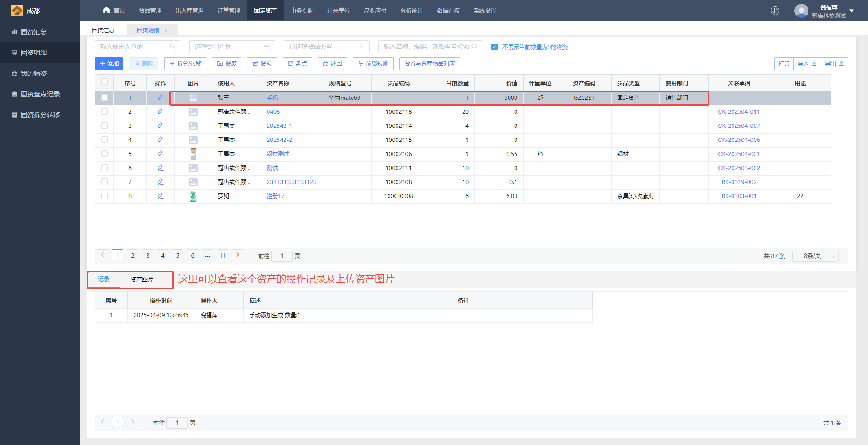
Task: Click the 设置与仓库物品对应 button
Action: [x=430, y=64]
